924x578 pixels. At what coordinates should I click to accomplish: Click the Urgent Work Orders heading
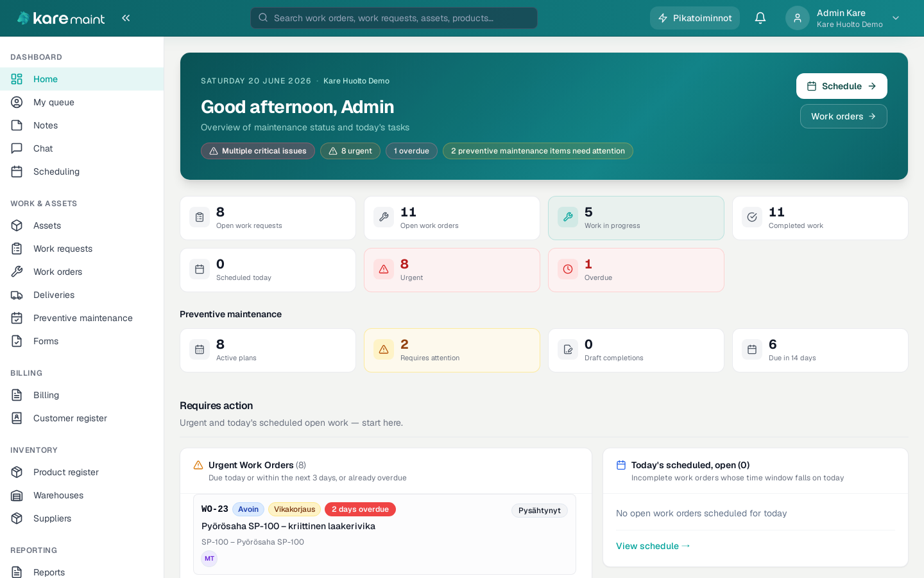tap(257, 465)
